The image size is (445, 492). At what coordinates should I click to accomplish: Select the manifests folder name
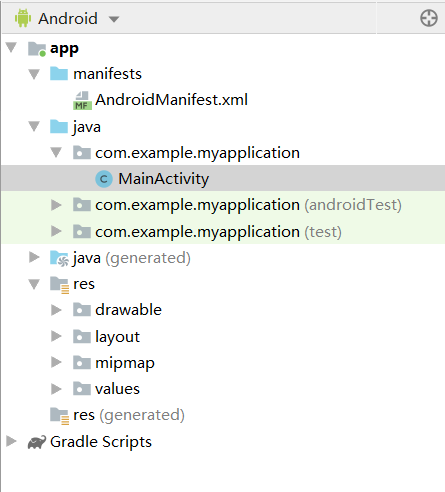pos(107,74)
